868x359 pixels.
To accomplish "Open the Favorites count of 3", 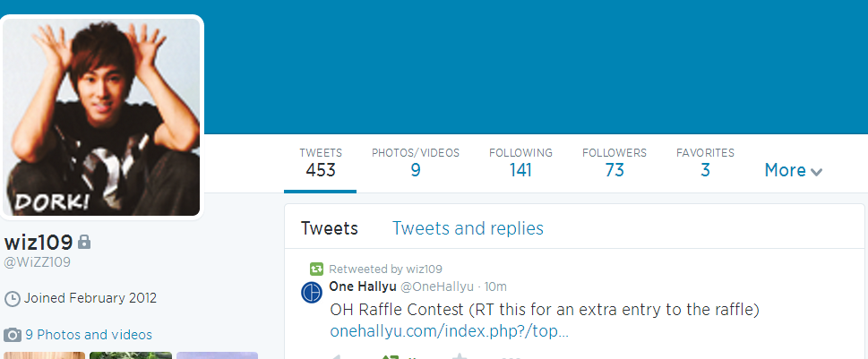I will pos(705,162).
